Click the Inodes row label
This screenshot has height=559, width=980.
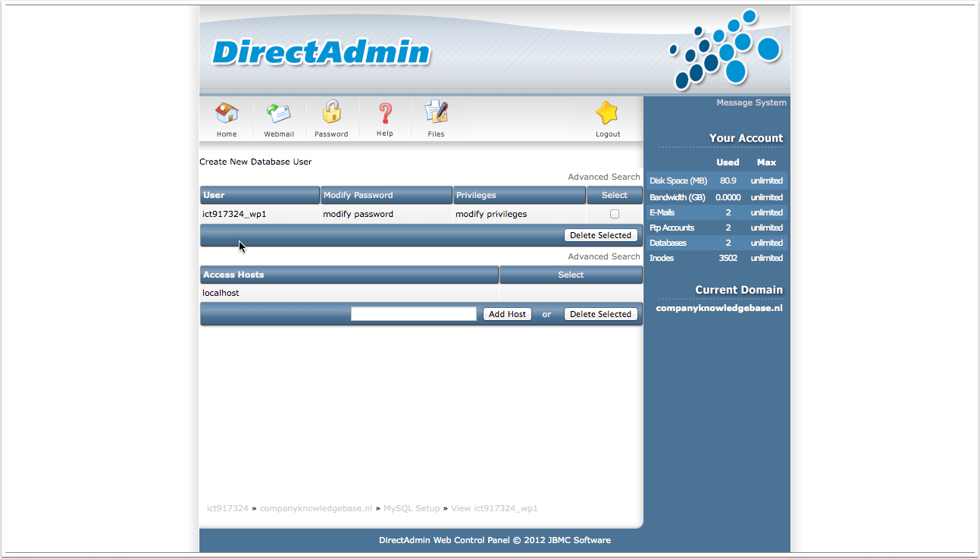tap(662, 258)
